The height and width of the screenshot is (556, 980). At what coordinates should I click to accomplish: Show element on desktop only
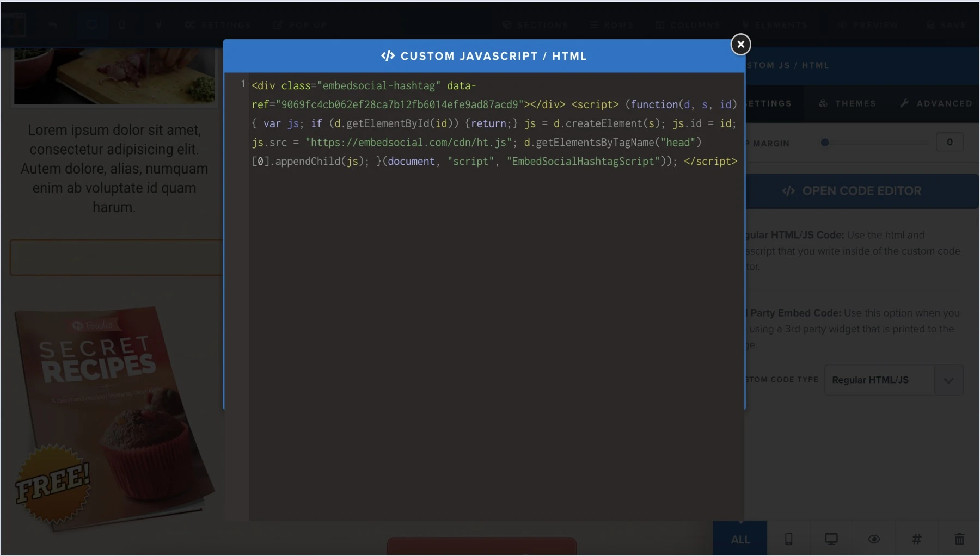[x=831, y=539]
